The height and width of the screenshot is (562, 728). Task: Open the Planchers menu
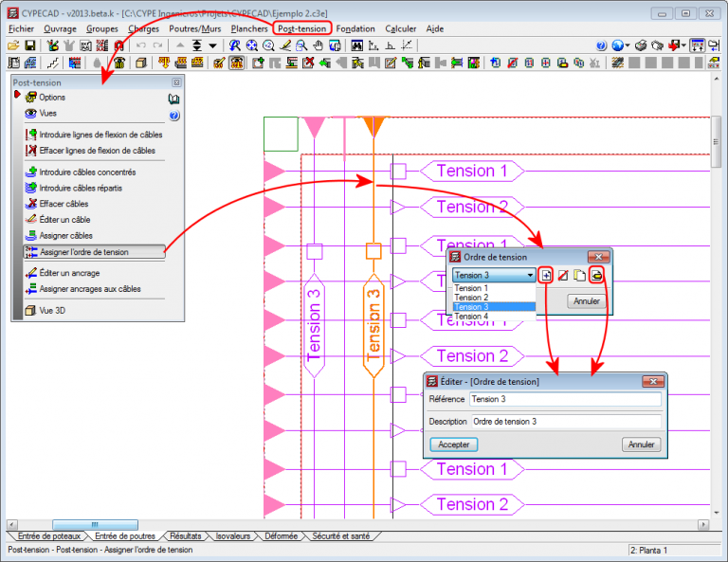249,28
